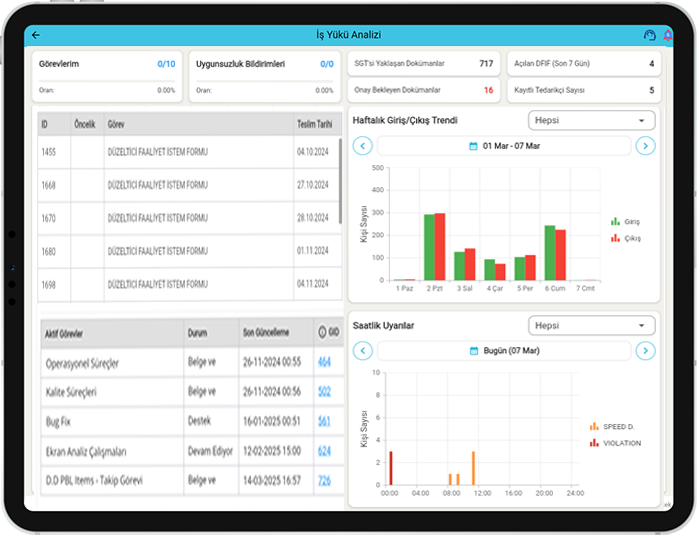
Task: Open the support headset icon
Action: click(x=649, y=36)
